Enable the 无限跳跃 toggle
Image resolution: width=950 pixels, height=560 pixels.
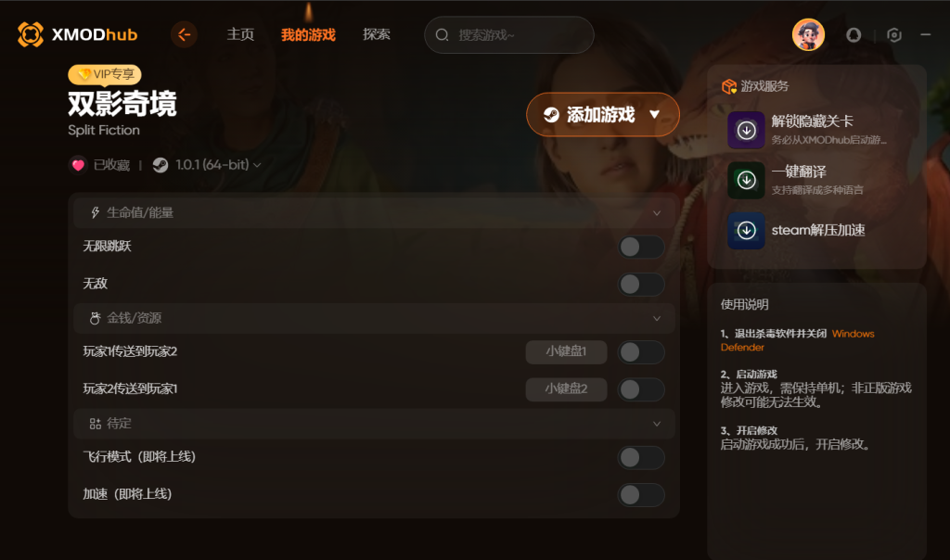[641, 247]
